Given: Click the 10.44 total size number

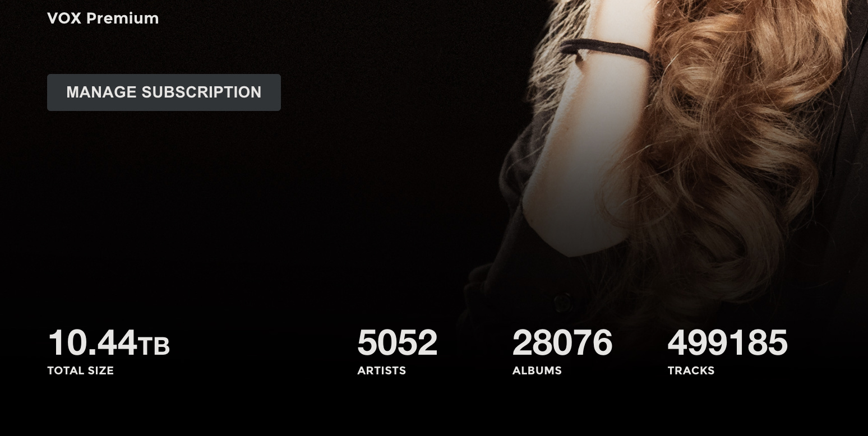Looking at the screenshot, I should click(x=93, y=342).
